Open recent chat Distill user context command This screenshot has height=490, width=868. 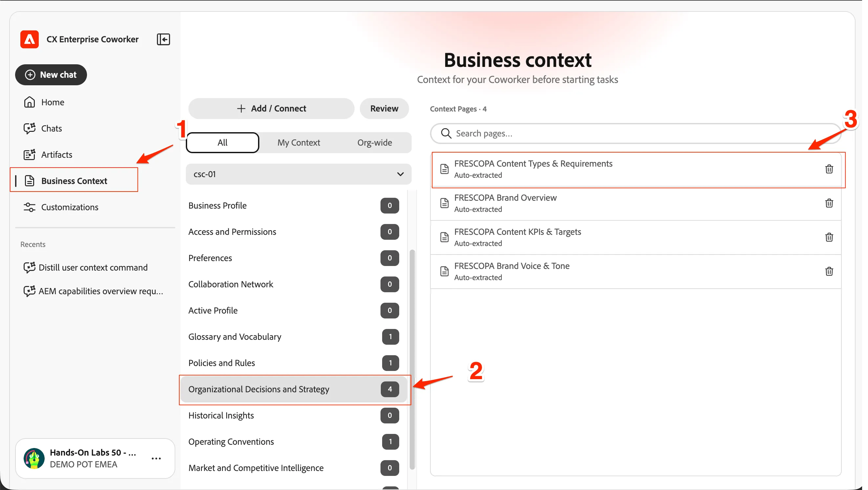pos(95,267)
